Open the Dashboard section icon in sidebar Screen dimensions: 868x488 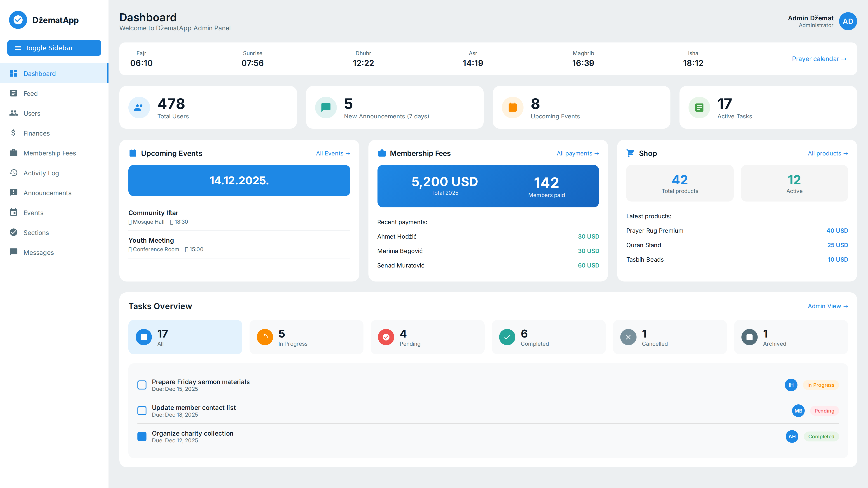[x=14, y=73]
